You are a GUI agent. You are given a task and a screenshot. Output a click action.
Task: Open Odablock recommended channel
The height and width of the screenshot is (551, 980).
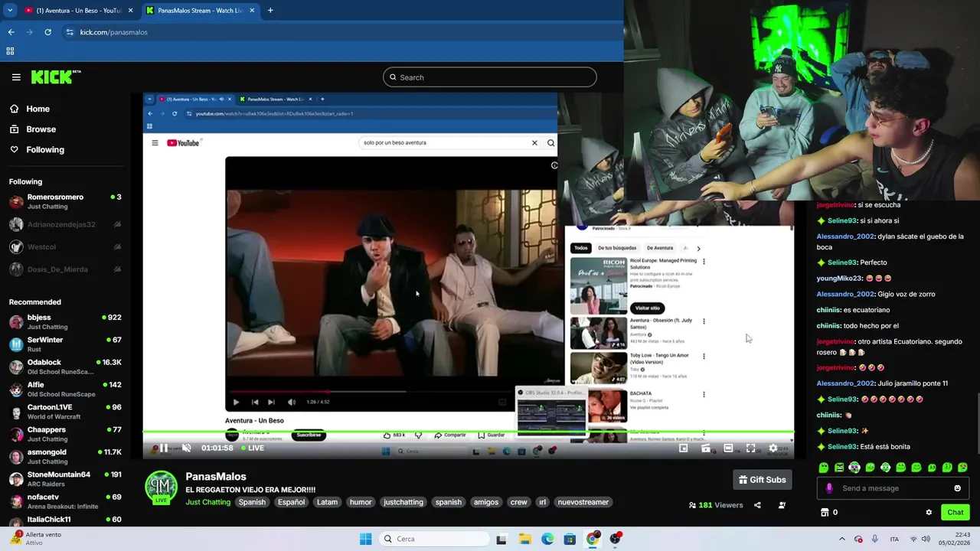pyautogui.click(x=65, y=367)
